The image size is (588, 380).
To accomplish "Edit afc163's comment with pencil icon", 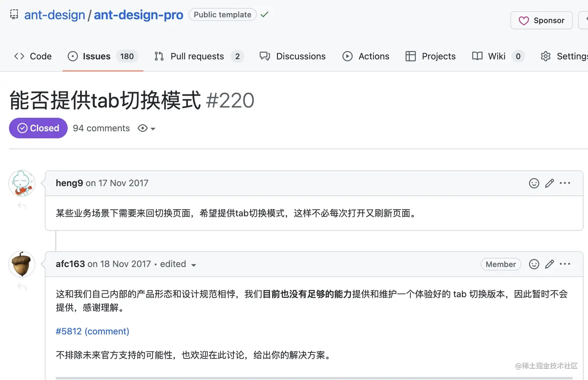I will [x=549, y=264].
